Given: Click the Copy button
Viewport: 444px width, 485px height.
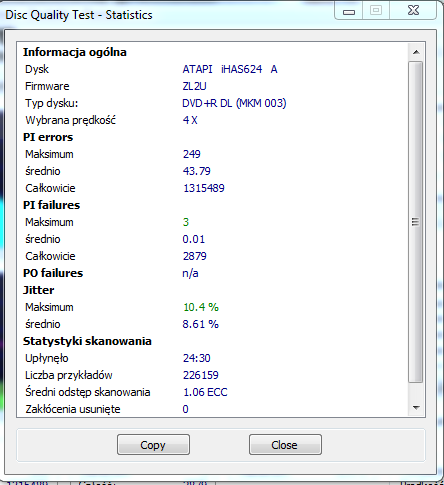Looking at the screenshot, I should click(x=153, y=444).
